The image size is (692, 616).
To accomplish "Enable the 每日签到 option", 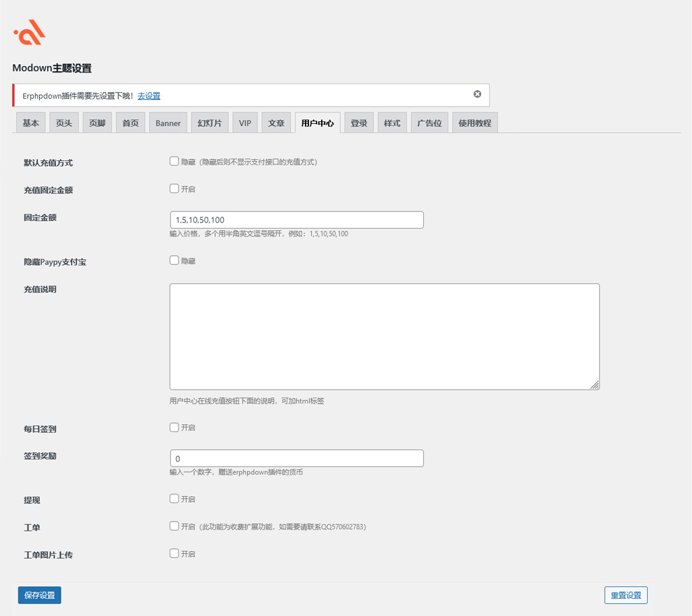I will tap(174, 427).
